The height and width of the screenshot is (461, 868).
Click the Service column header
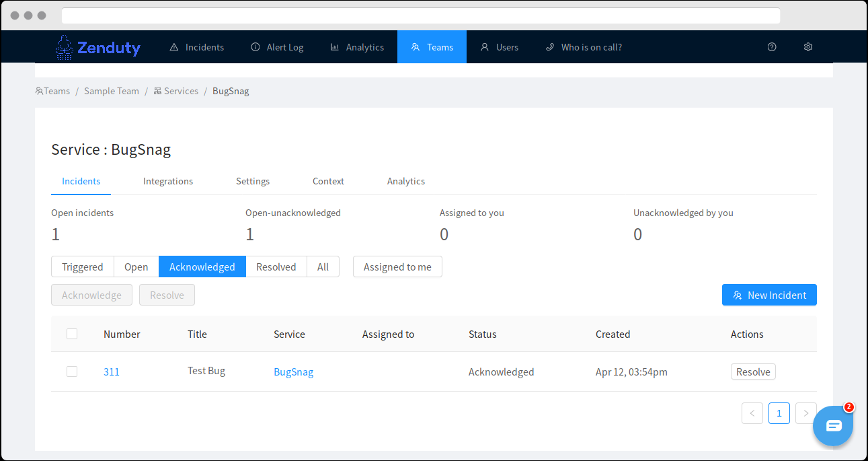coord(289,334)
